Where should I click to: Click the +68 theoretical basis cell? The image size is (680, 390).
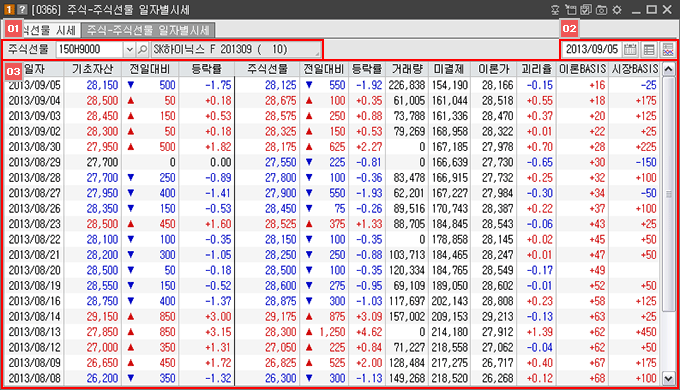(x=582, y=378)
